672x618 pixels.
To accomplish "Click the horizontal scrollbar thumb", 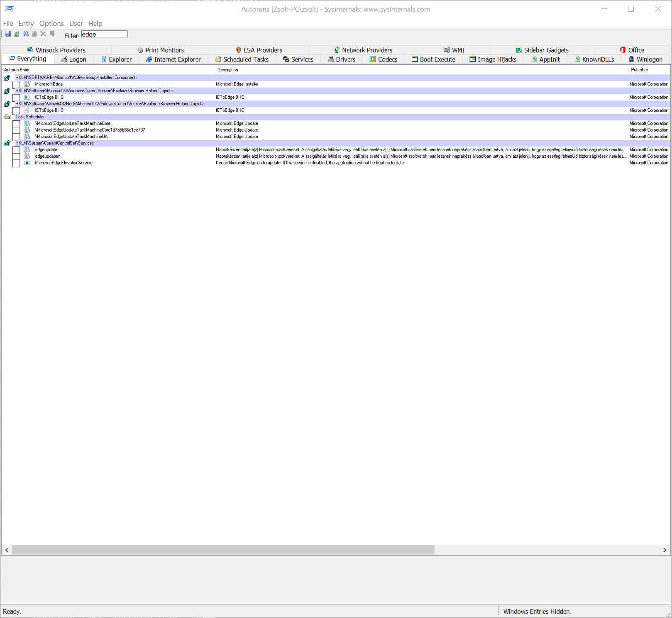I will click(x=223, y=550).
